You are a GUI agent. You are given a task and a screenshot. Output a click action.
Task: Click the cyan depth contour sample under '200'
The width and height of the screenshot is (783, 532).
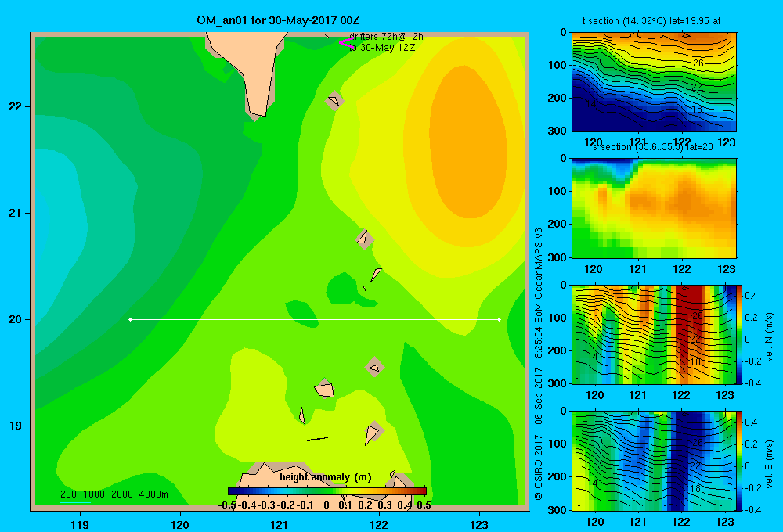[x=75, y=502]
